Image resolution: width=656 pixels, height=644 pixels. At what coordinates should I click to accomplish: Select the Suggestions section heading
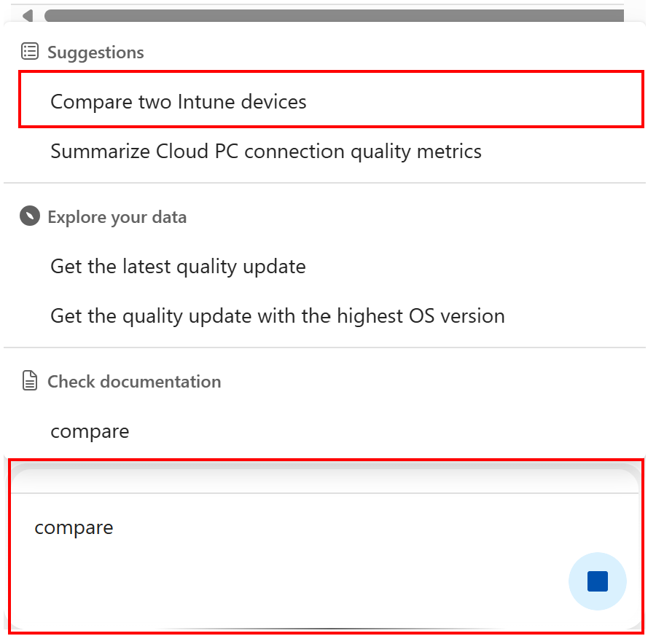[x=95, y=52]
